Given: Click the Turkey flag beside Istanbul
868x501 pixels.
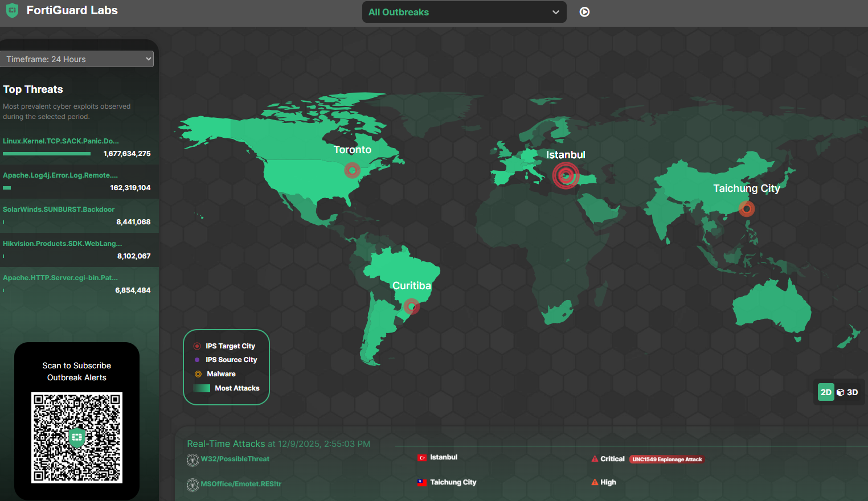Looking at the screenshot, I should coord(421,457).
